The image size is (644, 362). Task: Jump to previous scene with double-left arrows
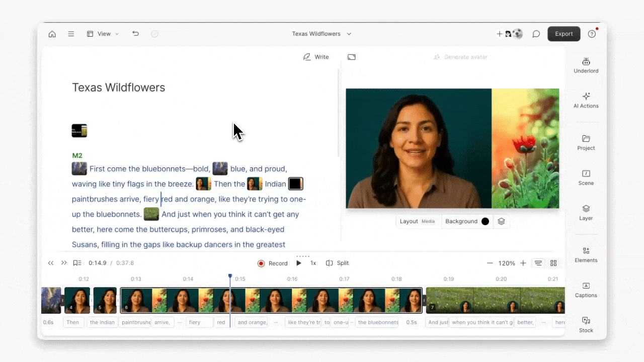(51, 263)
